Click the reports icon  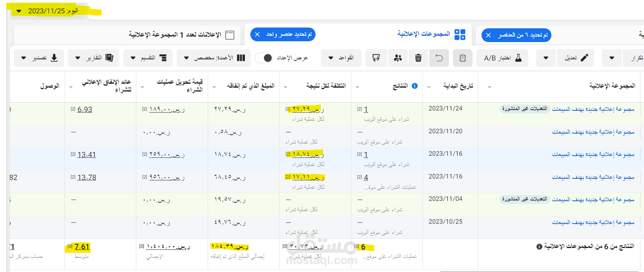(109, 58)
